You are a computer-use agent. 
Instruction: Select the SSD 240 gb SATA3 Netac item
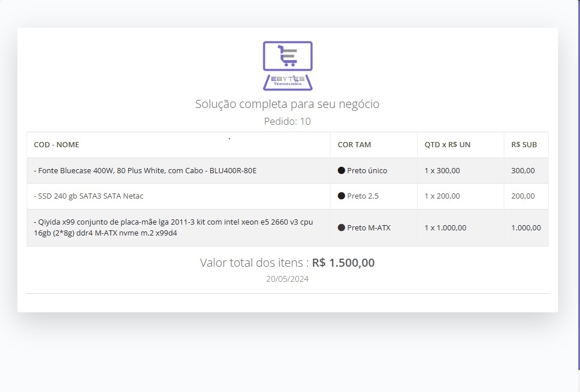88,196
